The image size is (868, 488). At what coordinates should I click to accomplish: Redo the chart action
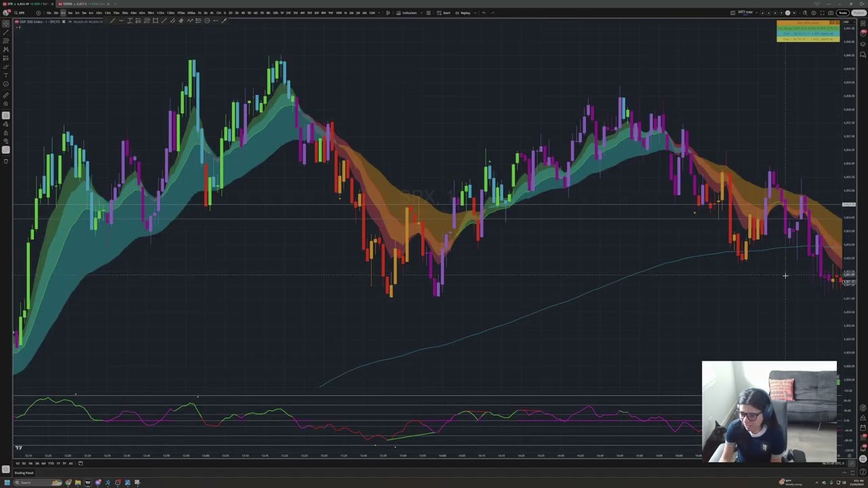(x=492, y=13)
